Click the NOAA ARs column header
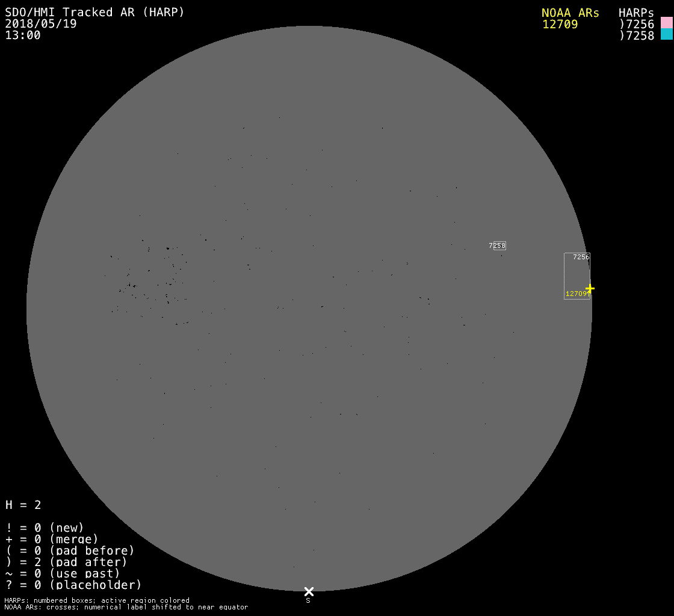 (x=570, y=13)
